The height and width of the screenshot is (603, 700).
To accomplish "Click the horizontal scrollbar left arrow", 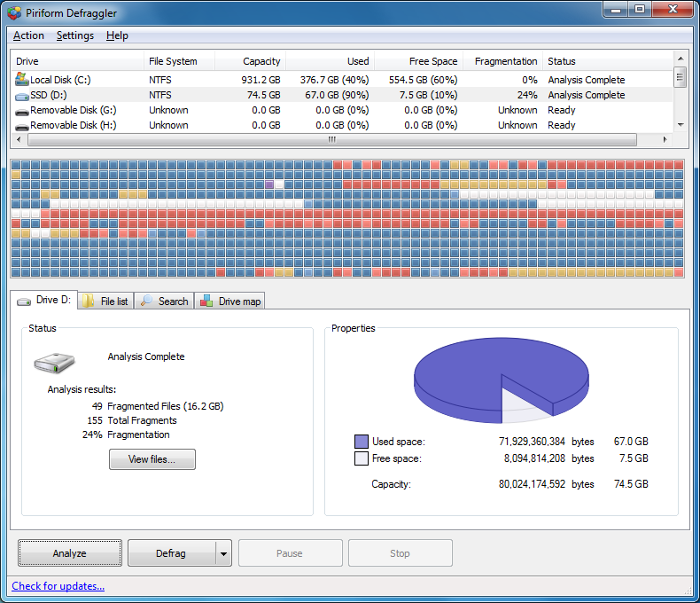I will click(x=19, y=139).
